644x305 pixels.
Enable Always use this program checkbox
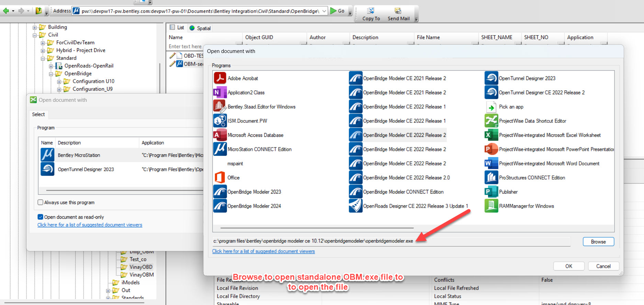[x=41, y=202]
